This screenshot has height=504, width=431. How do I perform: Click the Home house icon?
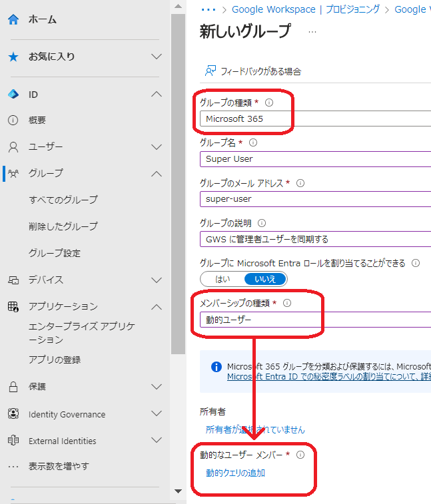pos(13,19)
